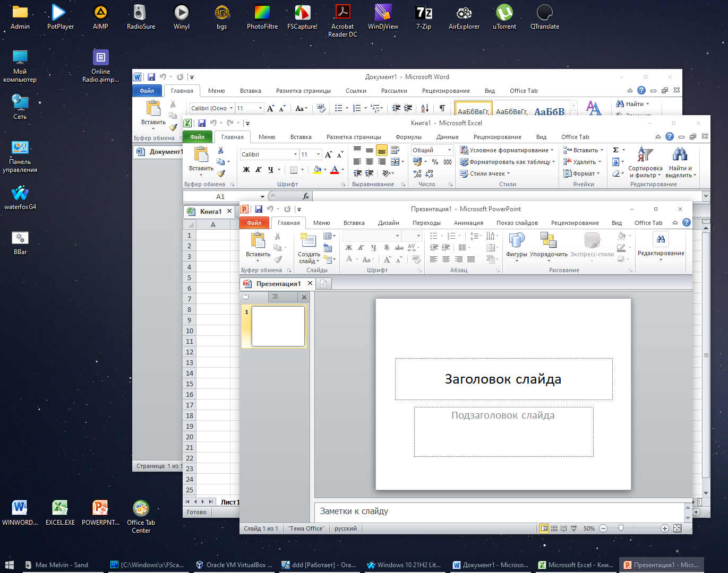Image resolution: width=728 pixels, height=573 pixels.
Task: Switch to the Формулы tab in Excel
Action: (408, 137)
